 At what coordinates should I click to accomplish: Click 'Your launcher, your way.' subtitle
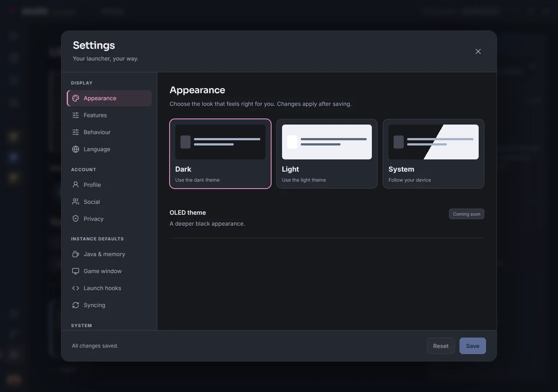[x=105, y=59]
